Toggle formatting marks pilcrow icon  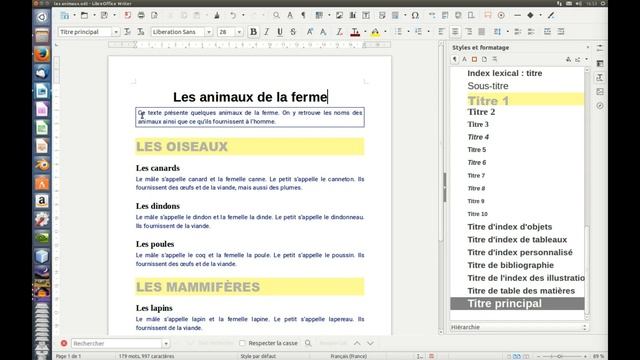coord(303,16)
